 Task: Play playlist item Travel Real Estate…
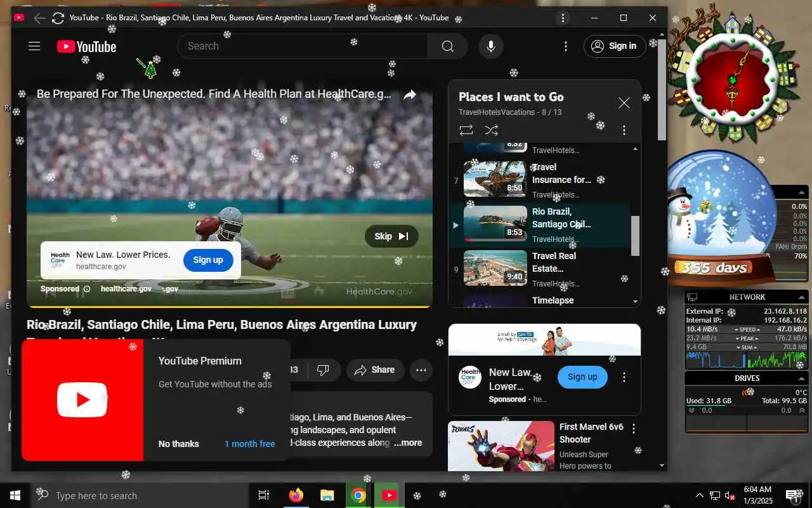(x=541, y=269)
